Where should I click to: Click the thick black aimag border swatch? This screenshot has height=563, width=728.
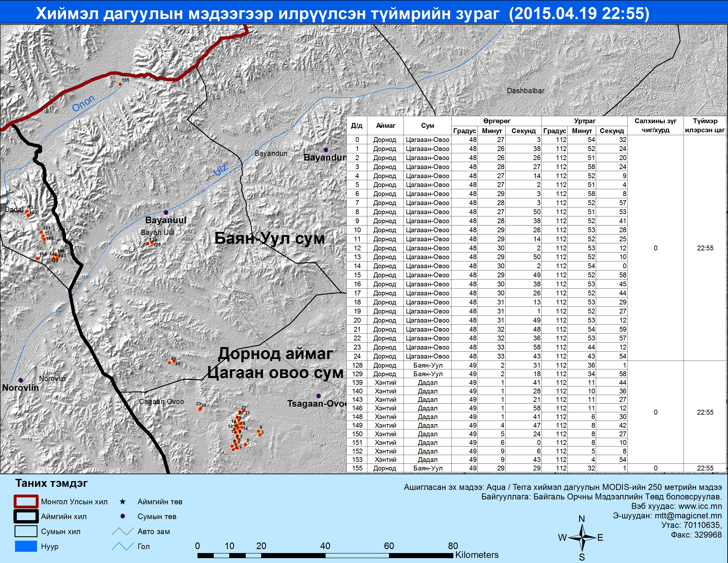point(26,517)
